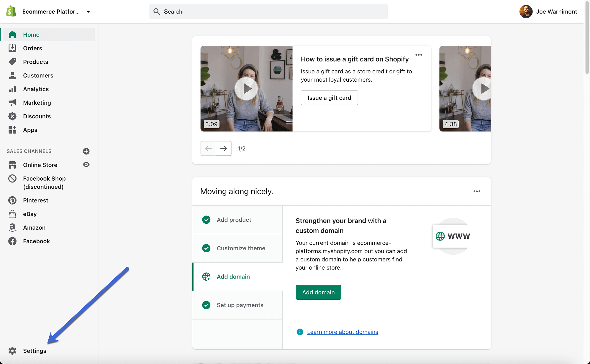Click the Add product completed checkmark

pos(206,220)
